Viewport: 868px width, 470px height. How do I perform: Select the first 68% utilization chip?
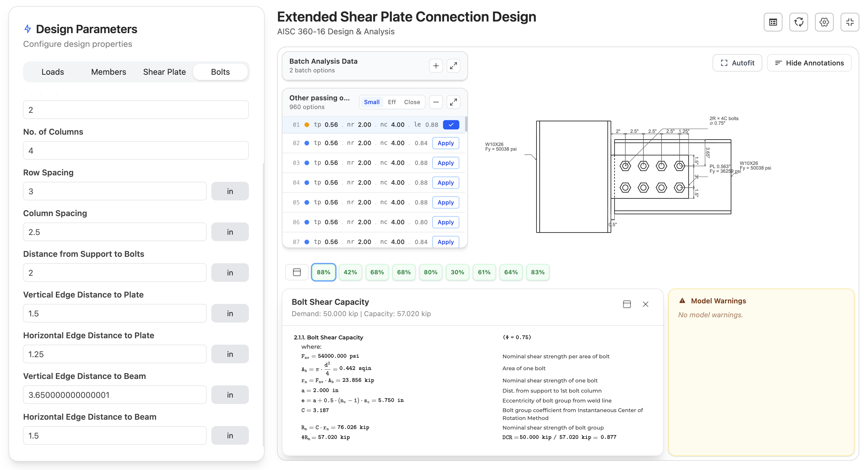pos(377,272)
